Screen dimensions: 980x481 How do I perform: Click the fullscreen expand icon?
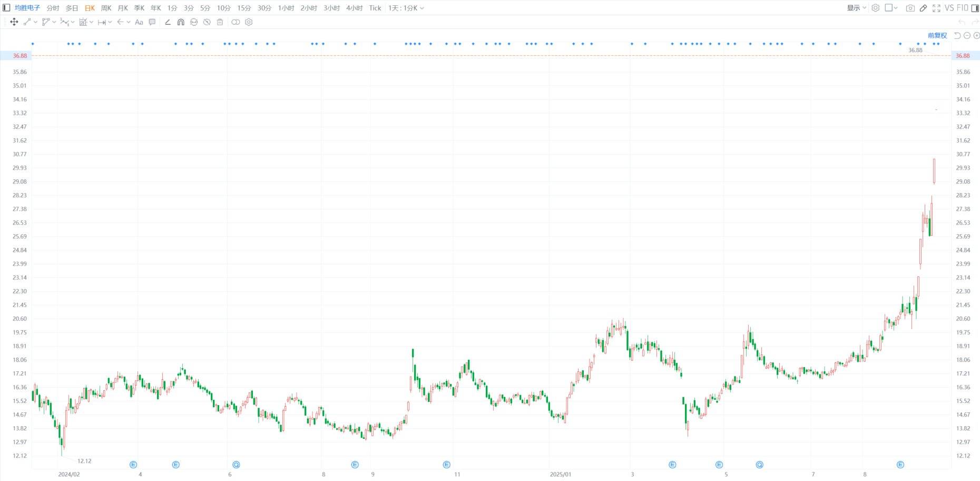[936, 8]
